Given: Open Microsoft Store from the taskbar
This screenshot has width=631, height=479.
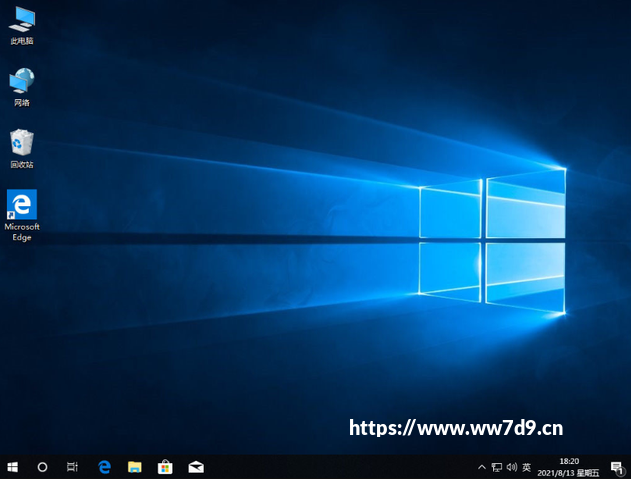Looking at the screenshot, I should [x=165, y=467].
